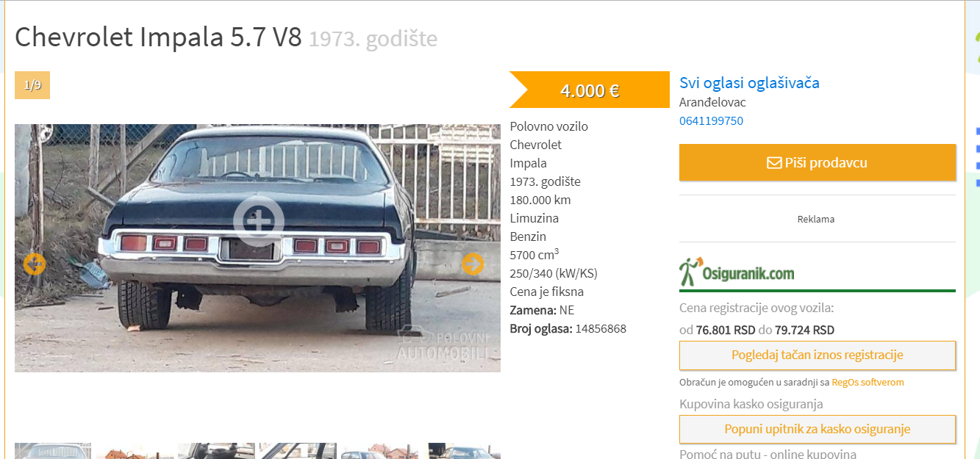Call the seller number 0641199750
Screen dimensions: 980x459
pos(711,121)
